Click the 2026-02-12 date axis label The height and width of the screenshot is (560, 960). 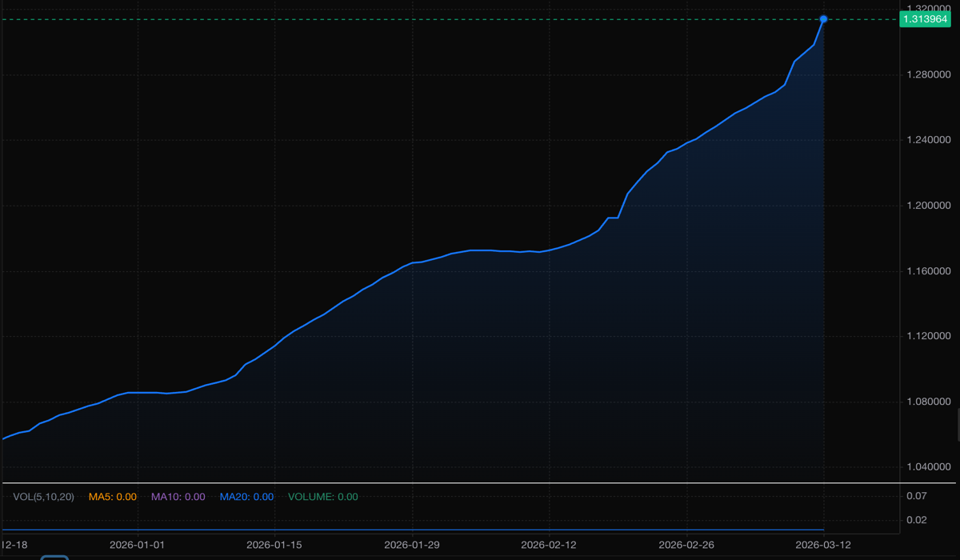pyautogui.click(x=549, y=545)
